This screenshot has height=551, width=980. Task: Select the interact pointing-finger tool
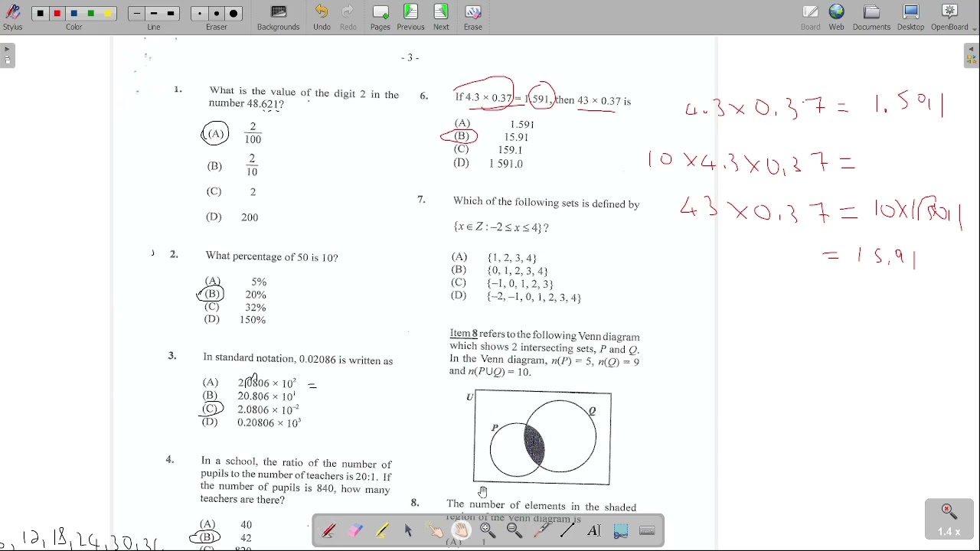click(x=435, y=530)
